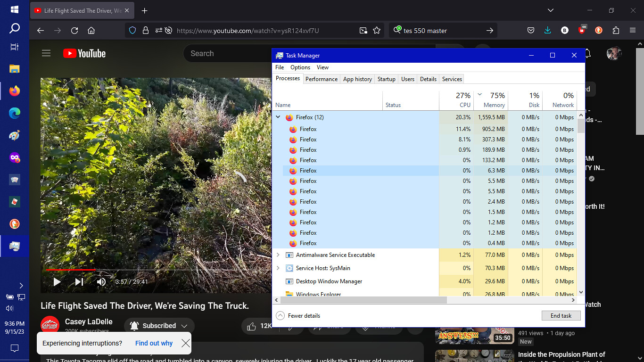
Task: Play the YouTube video
Action: 57,282
